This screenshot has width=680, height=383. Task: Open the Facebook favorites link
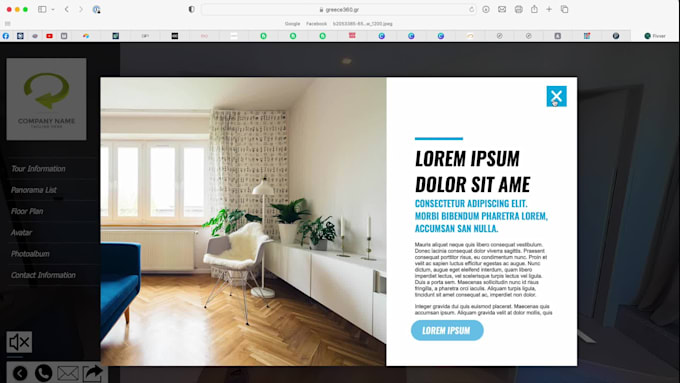tap(317, 24)
